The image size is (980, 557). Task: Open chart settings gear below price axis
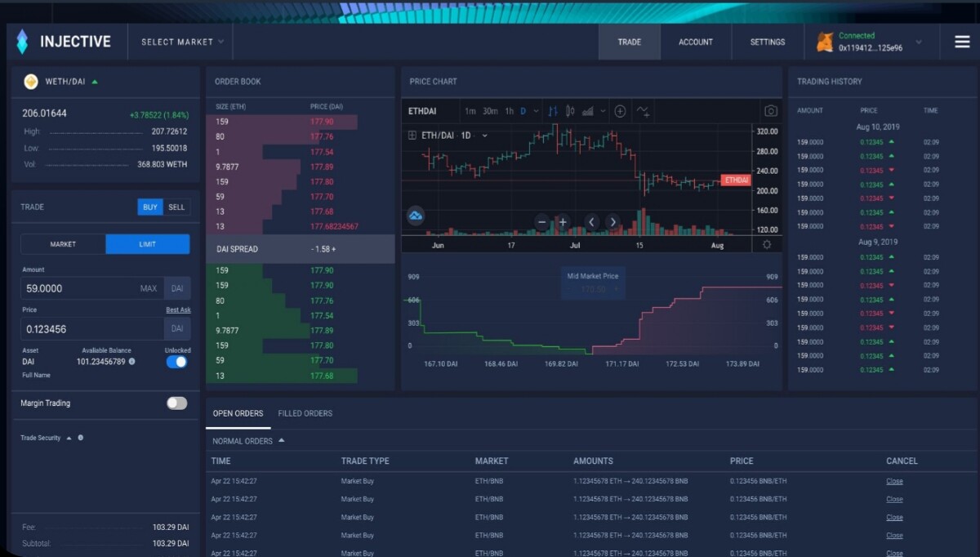(766, 244)
